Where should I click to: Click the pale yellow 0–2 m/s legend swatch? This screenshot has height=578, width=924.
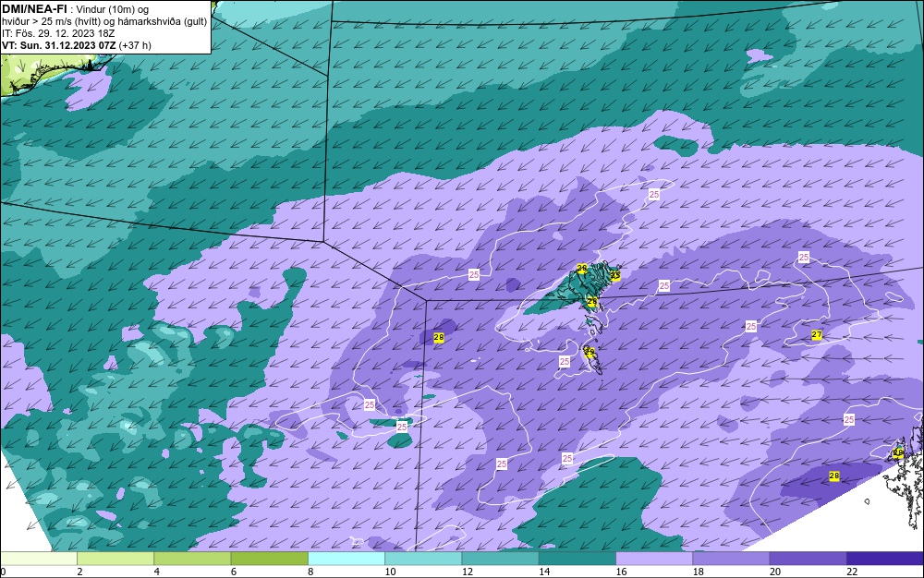tap(38, 559)
